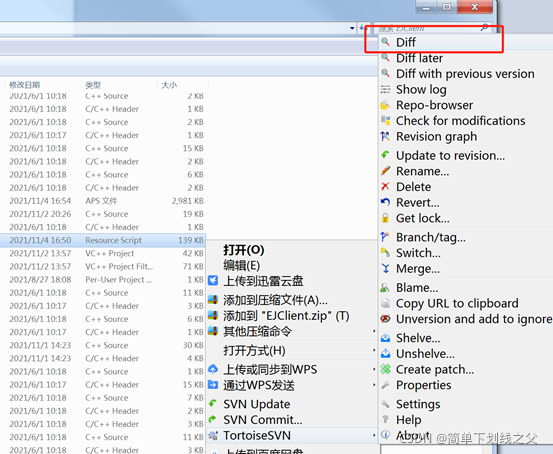This screenshot has height=454, width=553.
Task: Click the Properties wrench icon
Action: pyautogui.click(x=385, y=385)
